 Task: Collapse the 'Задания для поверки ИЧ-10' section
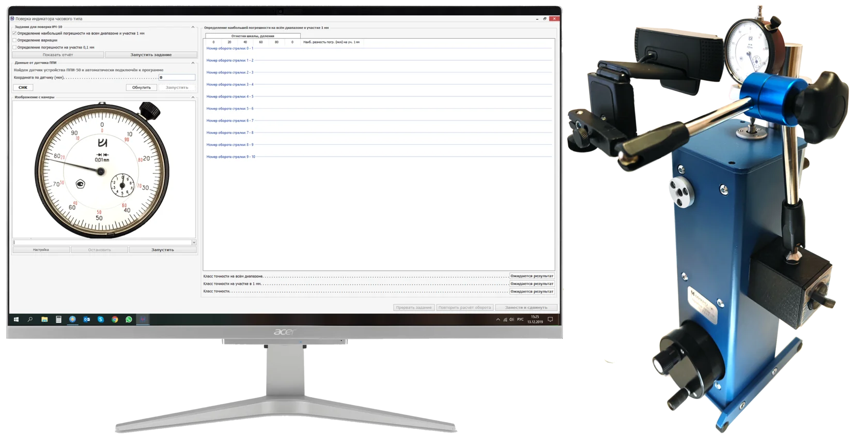pos(193,27)
